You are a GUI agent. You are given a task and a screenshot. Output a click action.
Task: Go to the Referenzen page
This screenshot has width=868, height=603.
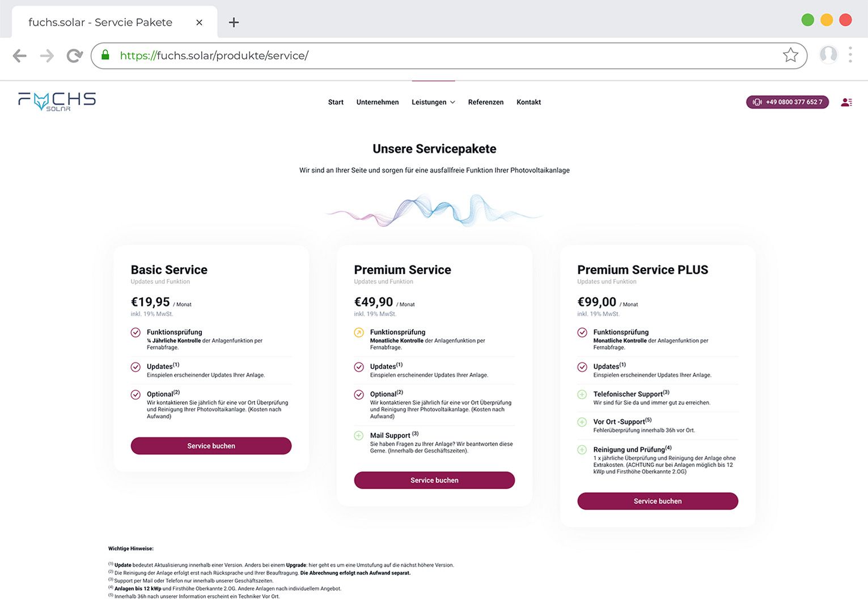[486, 102]
